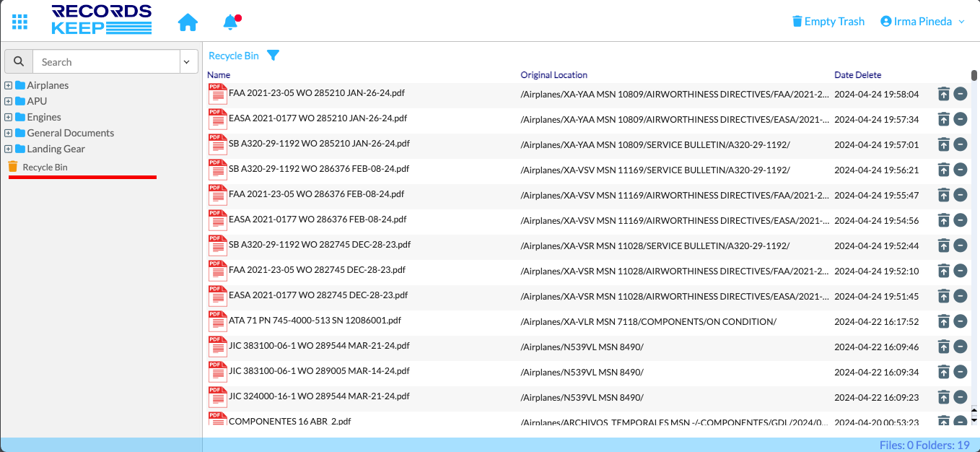Click in the Search input field
980x452 pixels.
point(105,62)
